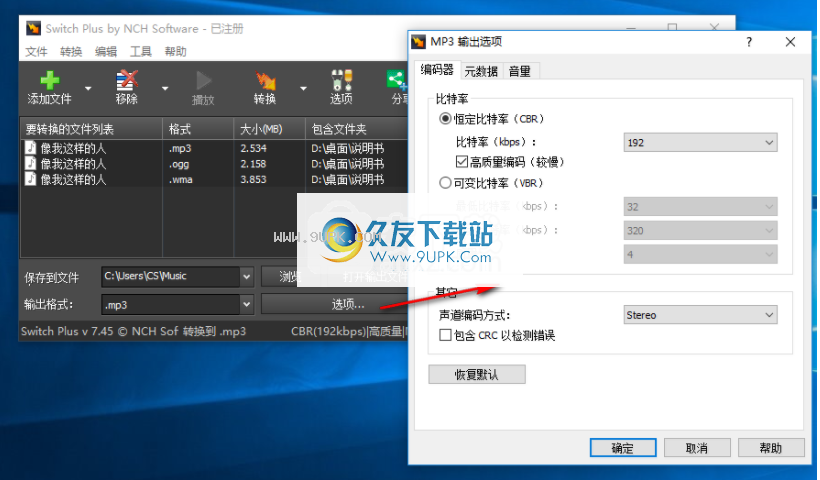Open the 编辑 (Edit) menu
The width and height of the screenshot is (820, 480).
[x=106, y=52]
